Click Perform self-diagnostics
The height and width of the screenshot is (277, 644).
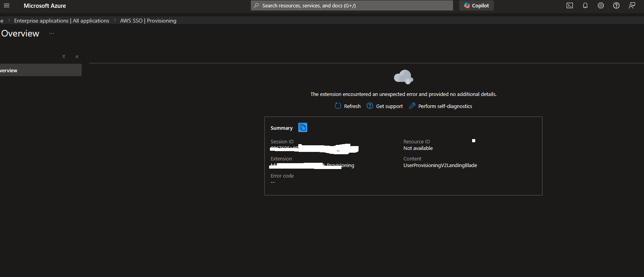[x=441, y=106]
